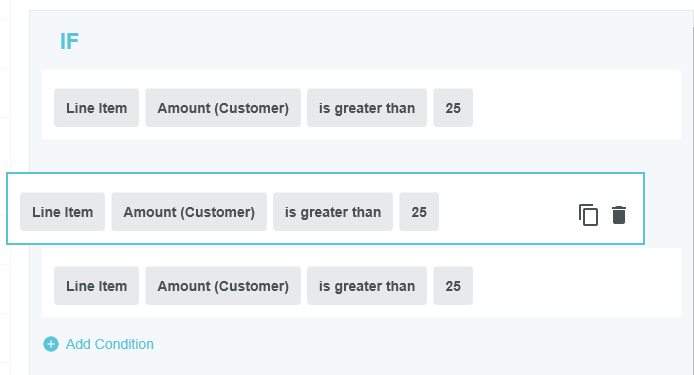
Task: Edit value 25 in the bottom condition row
Action: pos(453,286)
